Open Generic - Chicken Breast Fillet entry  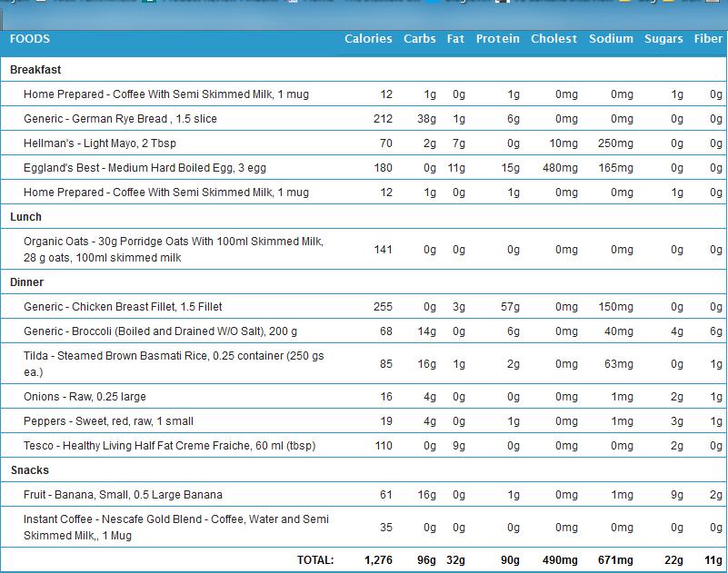(123, 307)
